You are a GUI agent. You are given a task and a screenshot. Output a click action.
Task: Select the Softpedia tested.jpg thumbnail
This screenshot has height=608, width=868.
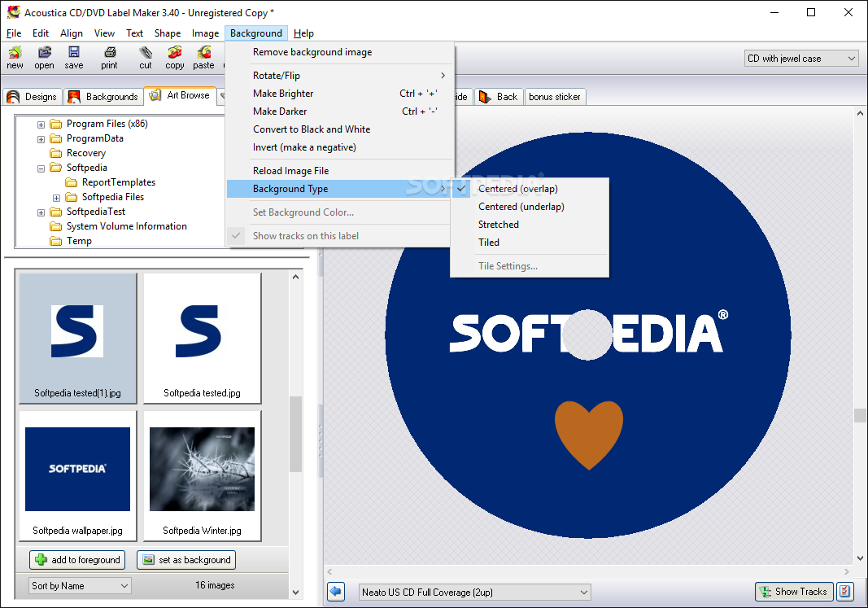click(202, 337)
